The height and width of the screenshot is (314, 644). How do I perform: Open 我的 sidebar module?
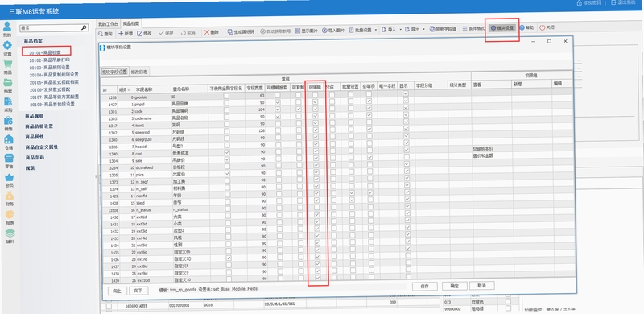(7, 30)
